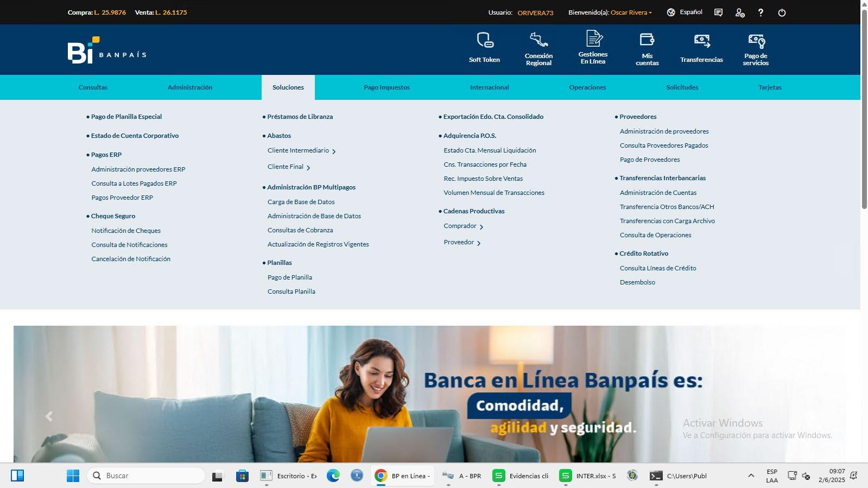The width and height of the screenshot is (868, 488).
Task: Click the ORIVERA73 username text
Action: pyautogui.click(x=535, y=12)
